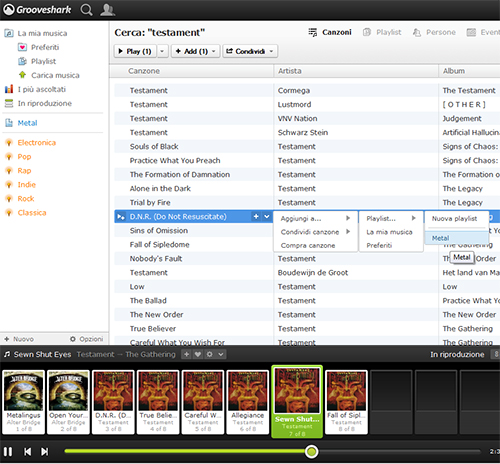This screenshot has height=464, width=500.
Task: Expand the Play button dropdown arrow
Action: point(162,51)
